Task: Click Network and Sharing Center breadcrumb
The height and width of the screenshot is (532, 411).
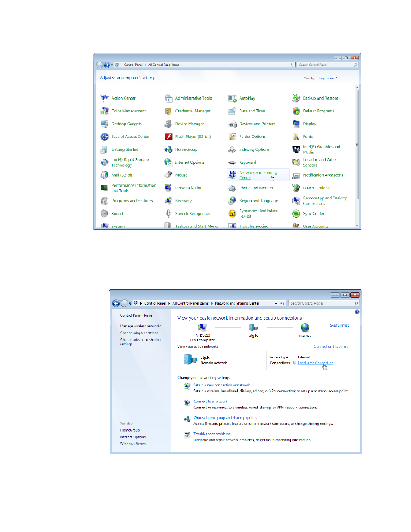Action: tap(237, 303)
